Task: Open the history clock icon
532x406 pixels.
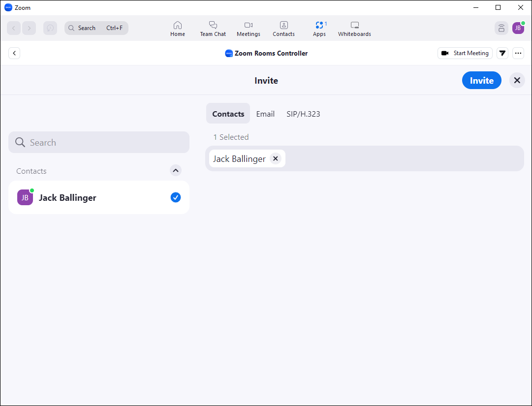Action: 50,28
